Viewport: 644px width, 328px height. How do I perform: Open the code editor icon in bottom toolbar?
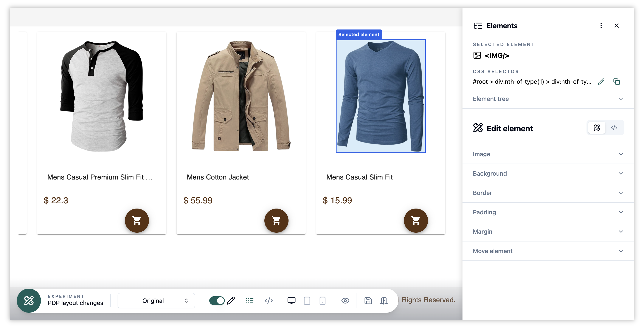[x=268, y=300]
